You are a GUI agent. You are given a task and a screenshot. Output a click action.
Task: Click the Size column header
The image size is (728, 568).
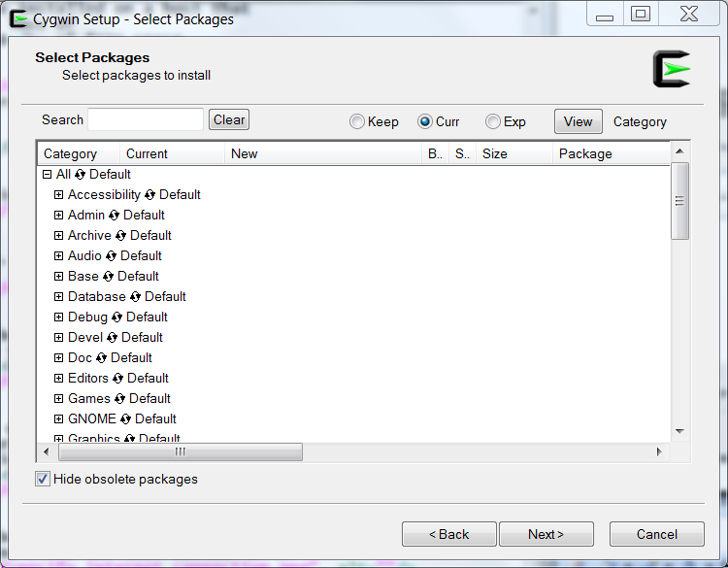[x=513, y=153]
